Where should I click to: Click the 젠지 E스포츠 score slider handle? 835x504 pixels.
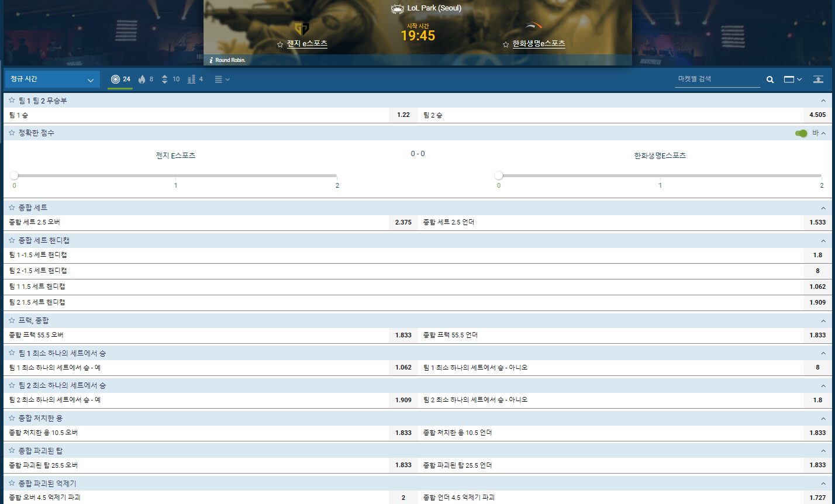pyautogui.click(x=14, y=175)
